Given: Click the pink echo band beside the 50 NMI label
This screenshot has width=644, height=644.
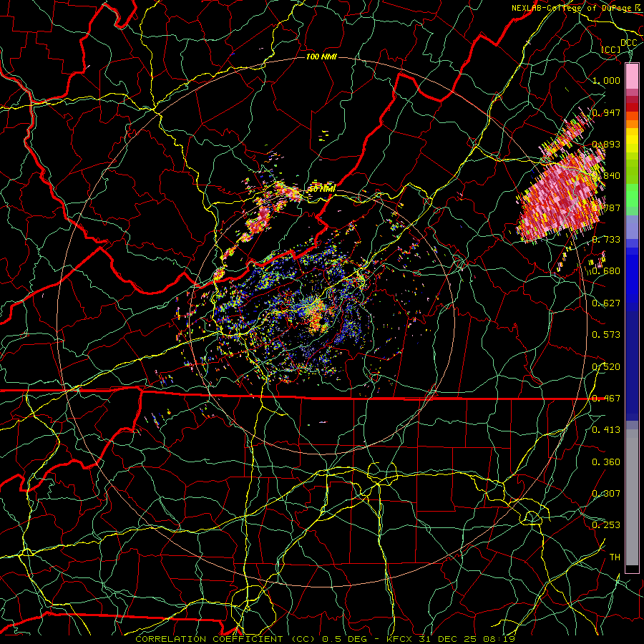Looking at the screenshot, I should (x=288, y=191).
